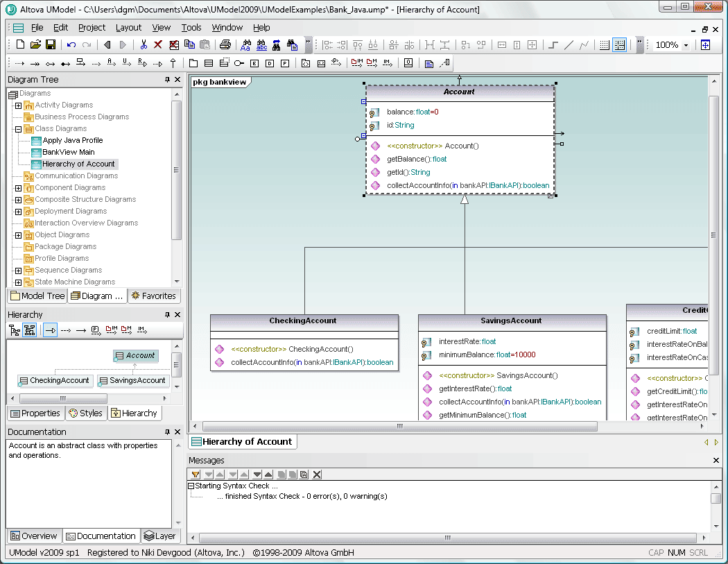Screen dimensions: 728x564
Task: Toggle solid association arrow in Hierarchy toolbar
Action: pyautogui.click(x=81, y=330)
